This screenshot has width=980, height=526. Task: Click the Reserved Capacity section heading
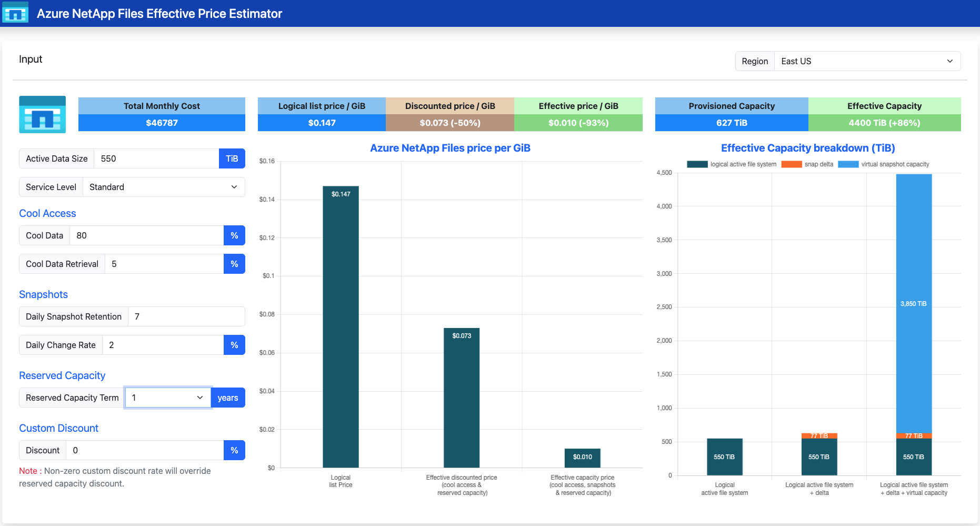pos(62,375)
